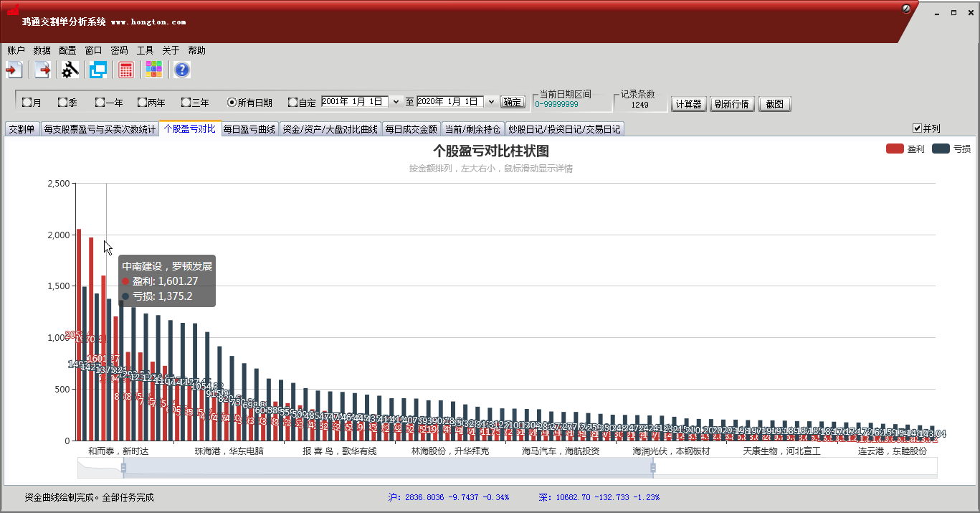Viewport: 980px width, 513px height.
Task: Click the 计算器 button
Action: tap(689, 104)
